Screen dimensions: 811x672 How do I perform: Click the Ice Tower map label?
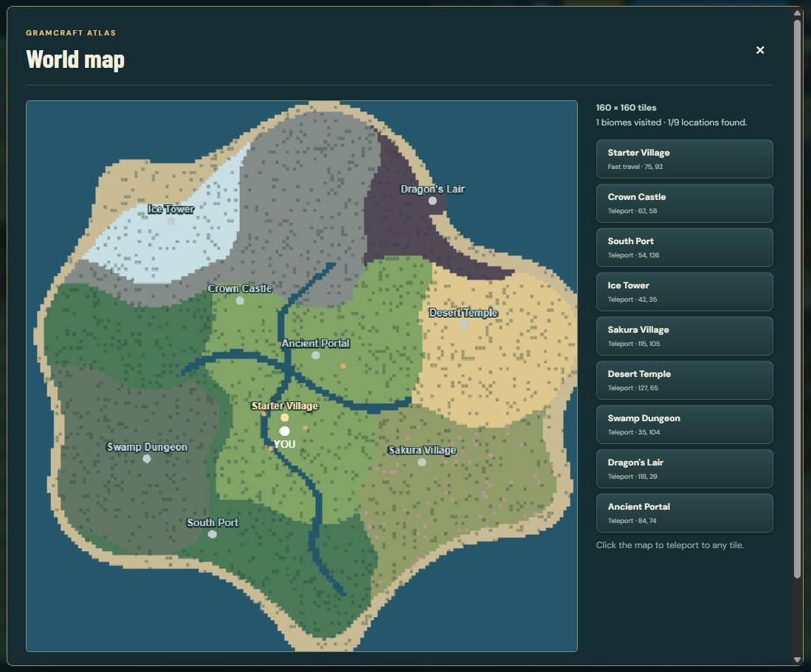170,209
